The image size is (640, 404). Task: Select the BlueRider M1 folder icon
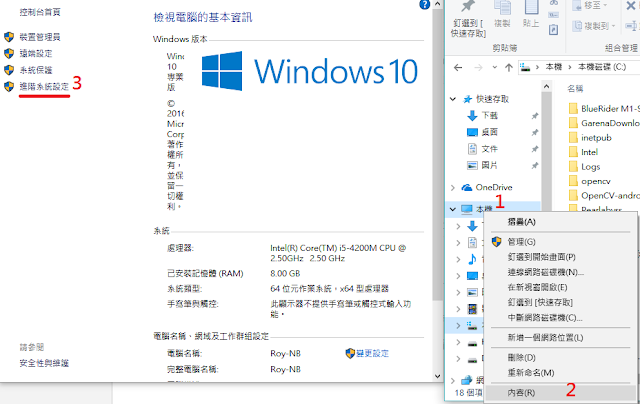pyautogui.click(x=573, y=109)
